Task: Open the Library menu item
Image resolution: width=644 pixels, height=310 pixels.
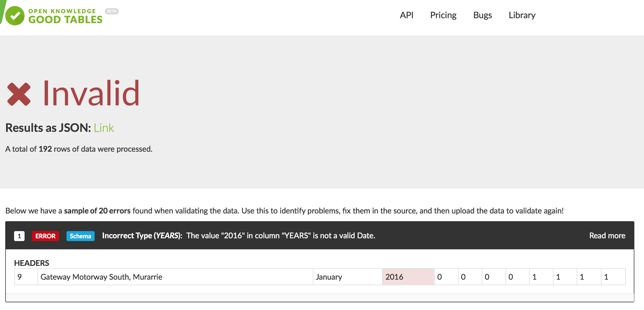Action: tap(522, 15)
